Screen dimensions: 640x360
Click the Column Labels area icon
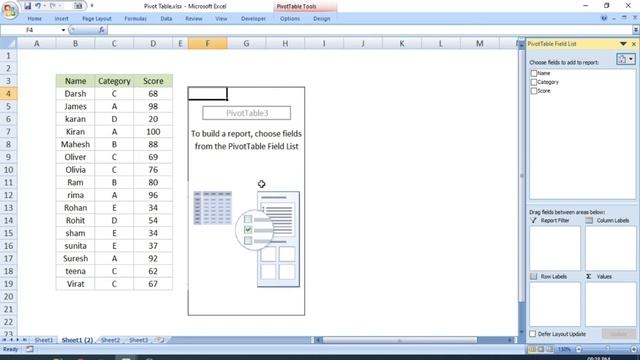point(589,220)
